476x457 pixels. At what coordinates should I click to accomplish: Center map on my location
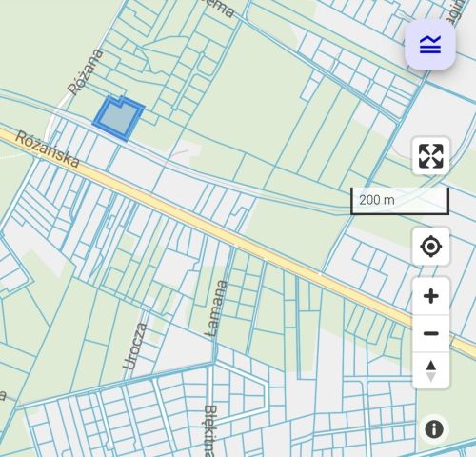click(x=430, y=247)
